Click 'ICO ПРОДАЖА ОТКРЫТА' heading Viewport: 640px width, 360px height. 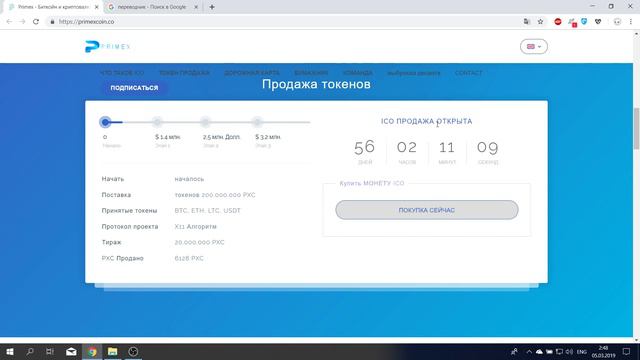427,121
